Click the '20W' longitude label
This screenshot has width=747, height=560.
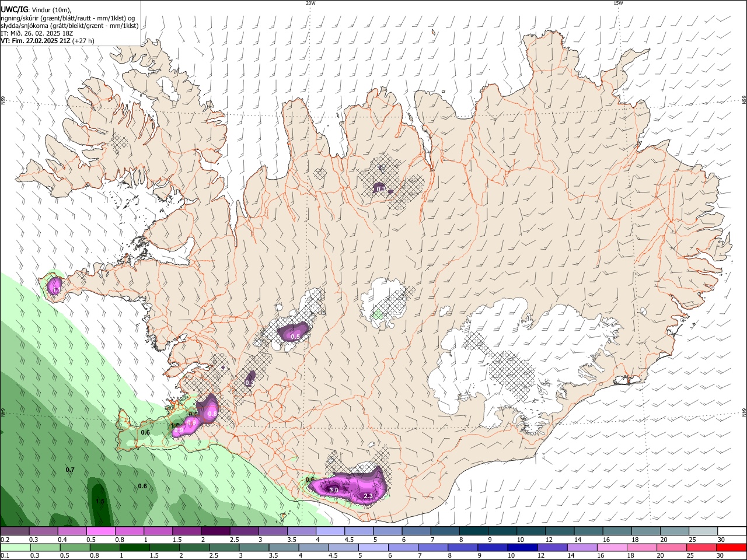click(x=310, y=3)
